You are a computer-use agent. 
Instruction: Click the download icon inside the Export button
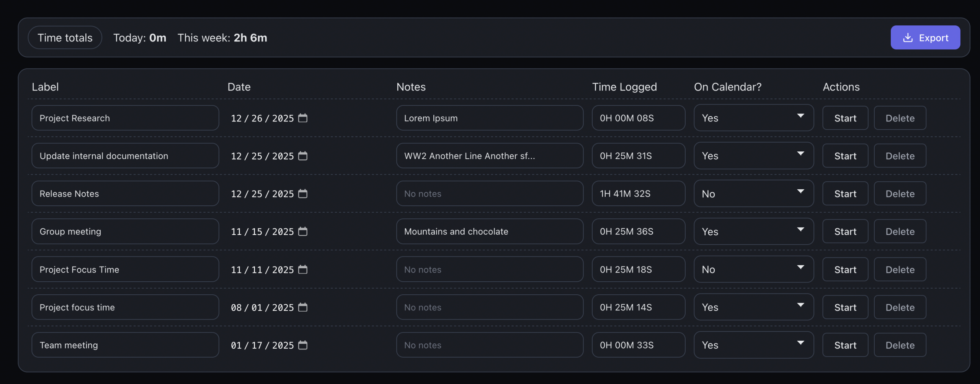coord(908,37)
